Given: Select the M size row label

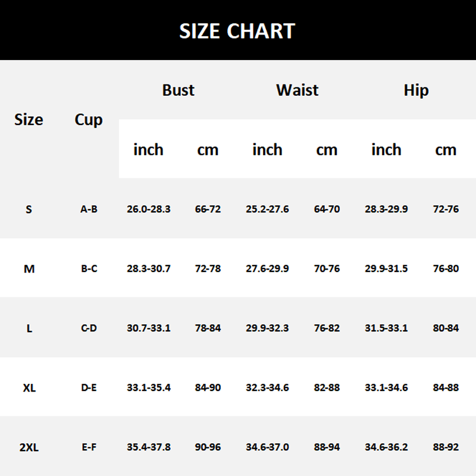Looking at the screenshot, I should click(29, 269).
